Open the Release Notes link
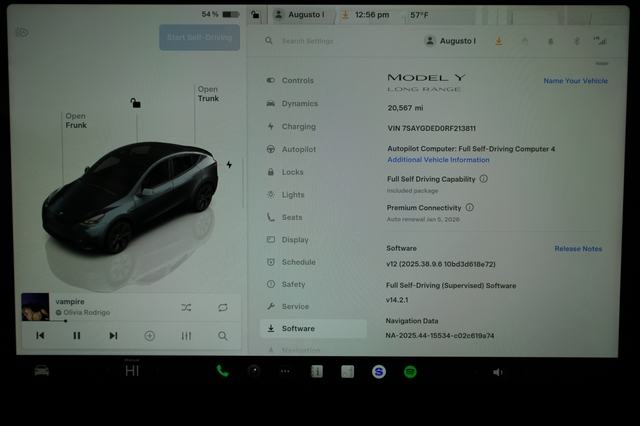Viewport: 640px width, 426px height. point(578,248)
